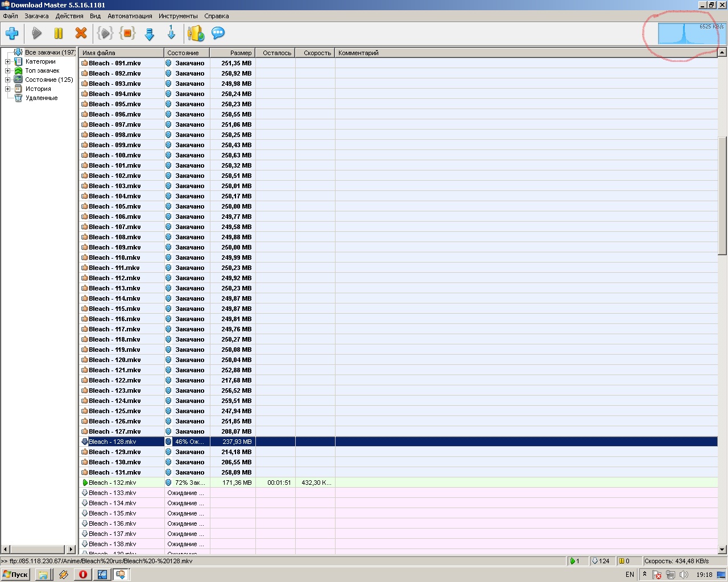Select the highlighted Bleach - 128.mkv row
Screen dimensions: 728x582
pos(398,442)
